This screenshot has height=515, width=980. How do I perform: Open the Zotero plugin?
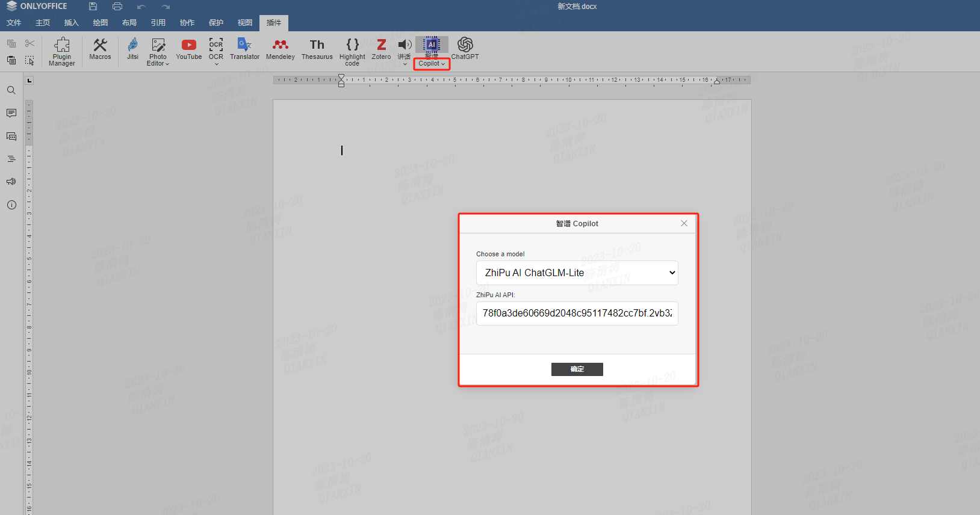pyautogui.click(x=381, y=49)
